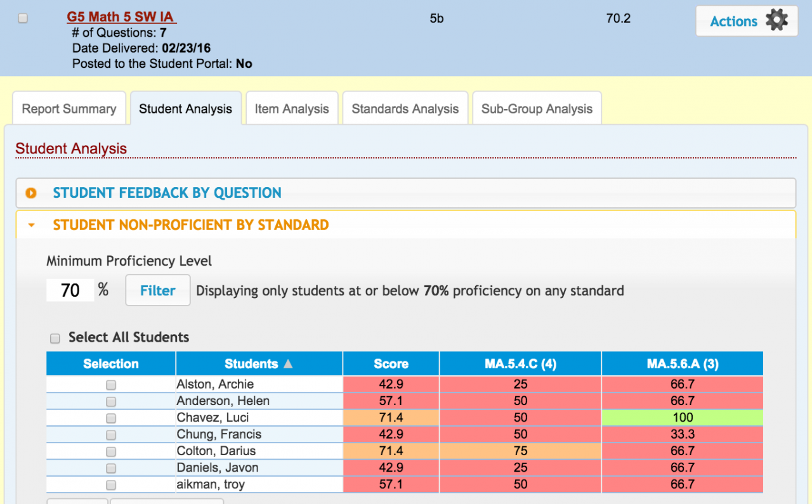Click the name Chung, Francis

pos(219,434)
